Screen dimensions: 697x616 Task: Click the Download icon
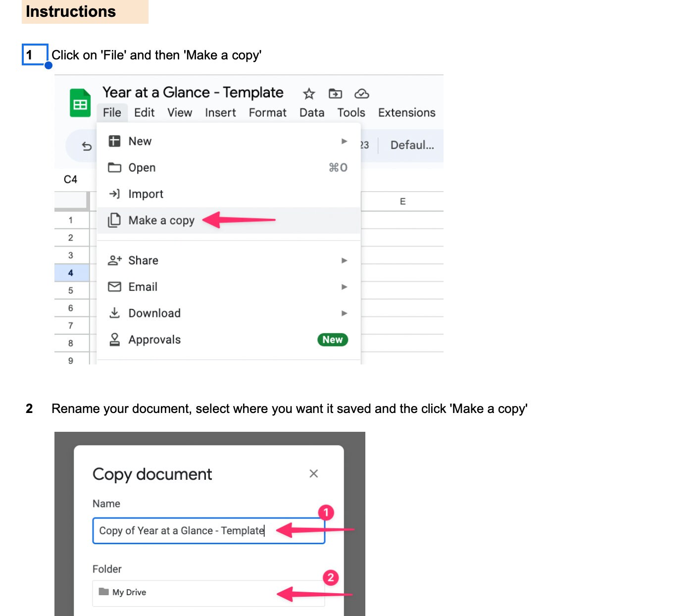[x=114, y=313]
